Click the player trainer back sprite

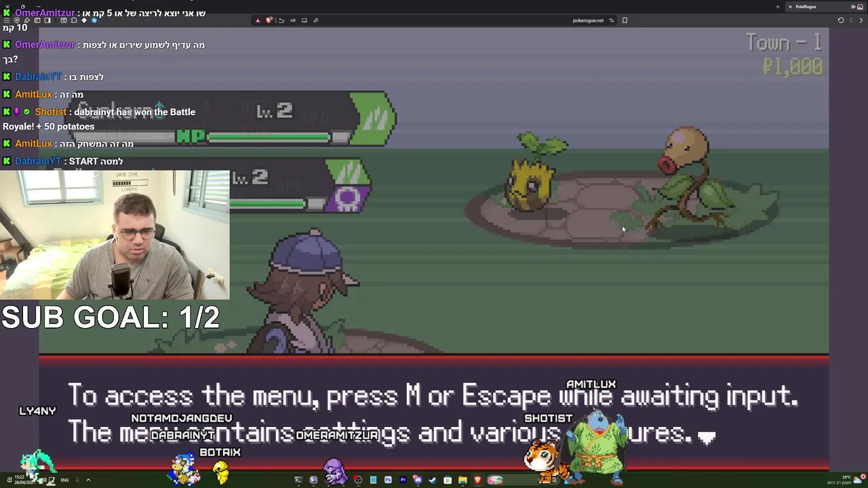[x=304, y=290]
